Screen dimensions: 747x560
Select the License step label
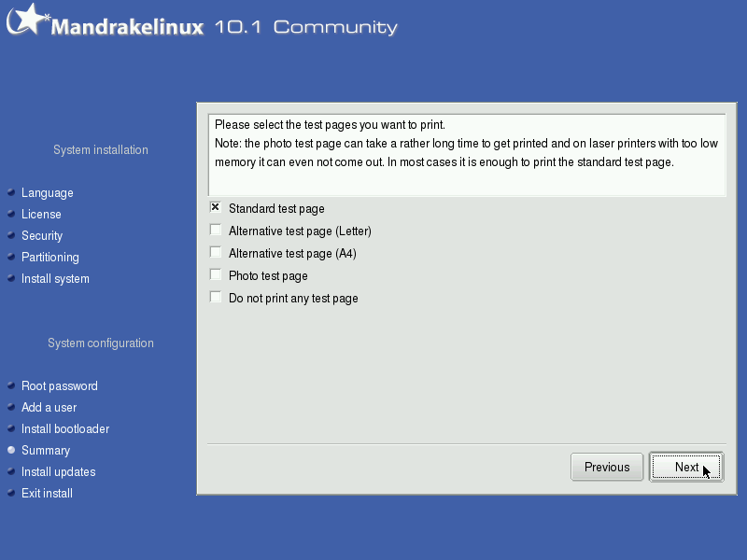41,215
